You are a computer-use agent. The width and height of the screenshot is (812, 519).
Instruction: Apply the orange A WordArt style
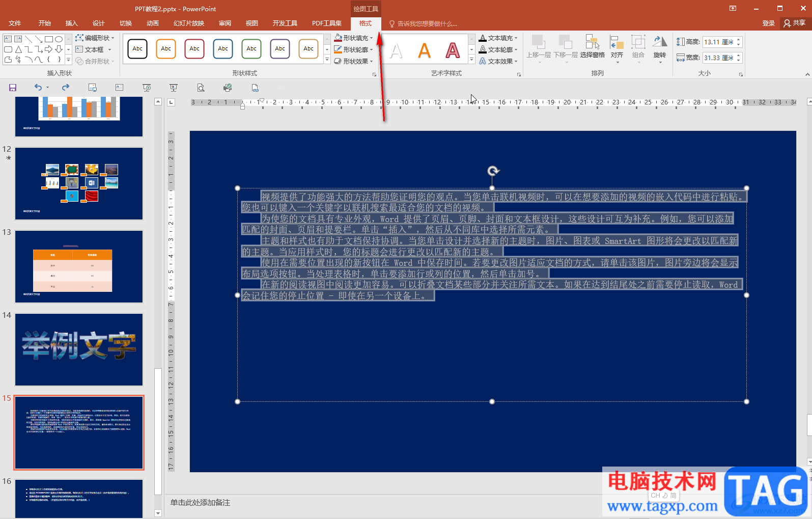tap(424, 50)
